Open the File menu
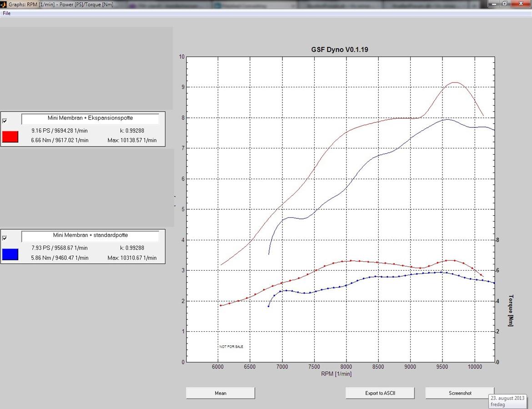 pos(6,13)
